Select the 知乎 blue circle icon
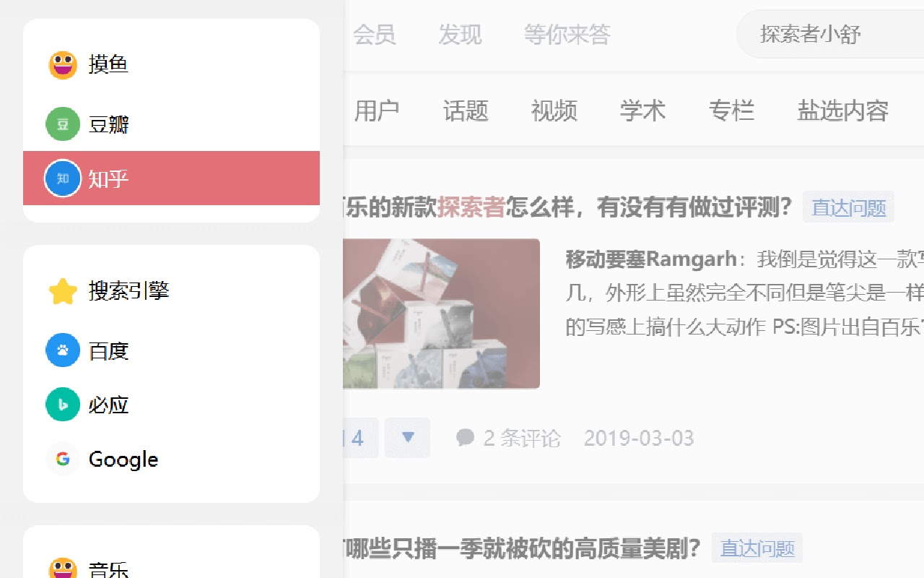This screenshot has height=578, width=924. pyautogui.click(x=63, y=178)
